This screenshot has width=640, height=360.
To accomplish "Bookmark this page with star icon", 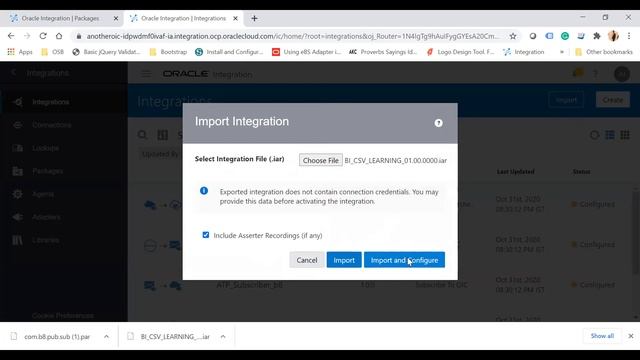I will pyautogui.click(x=513, y=36).
